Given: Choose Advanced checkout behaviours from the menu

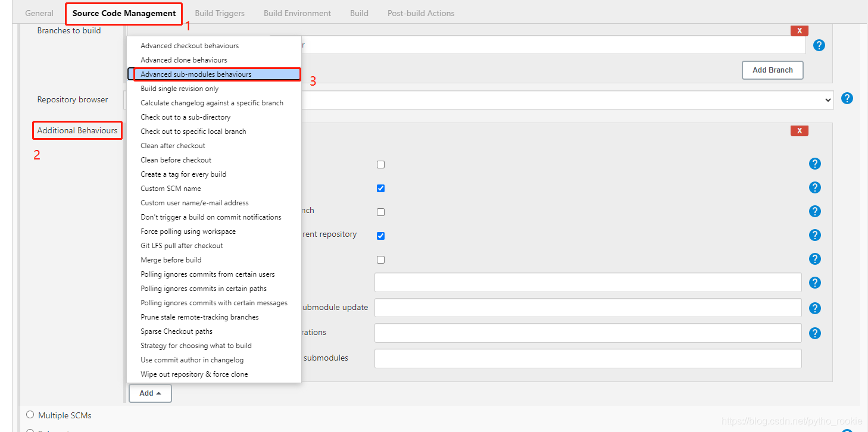Looking at the screenshot, I should click(x=214, y=46).
